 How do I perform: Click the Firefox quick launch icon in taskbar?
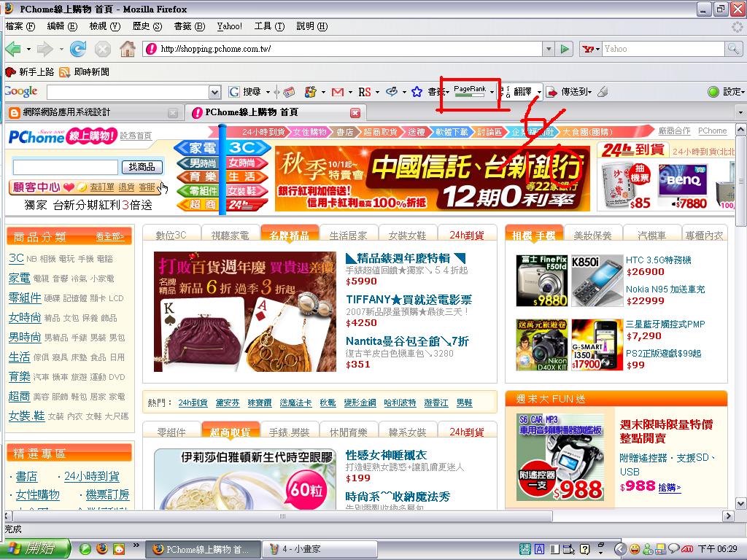point(101,548)
